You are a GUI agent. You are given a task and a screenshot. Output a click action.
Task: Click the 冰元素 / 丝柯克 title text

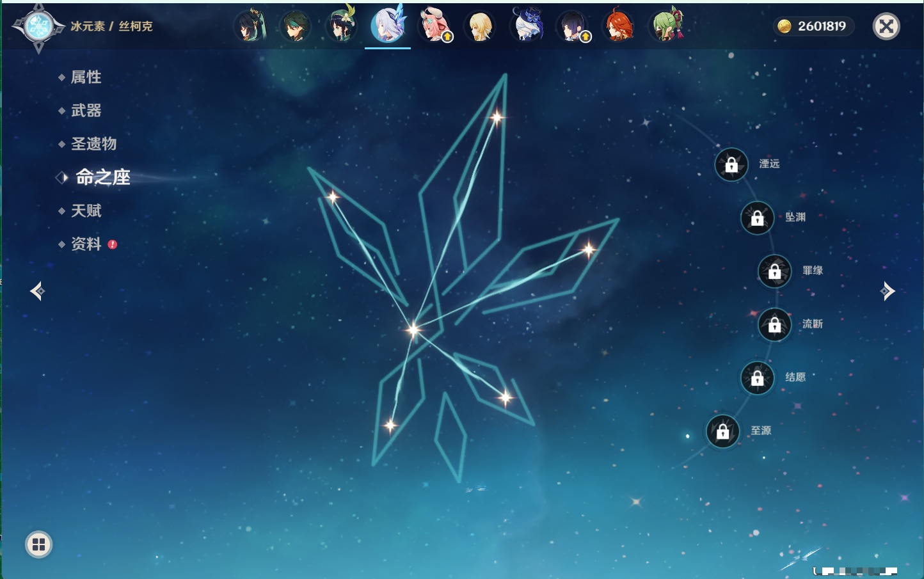coord(112,26)
